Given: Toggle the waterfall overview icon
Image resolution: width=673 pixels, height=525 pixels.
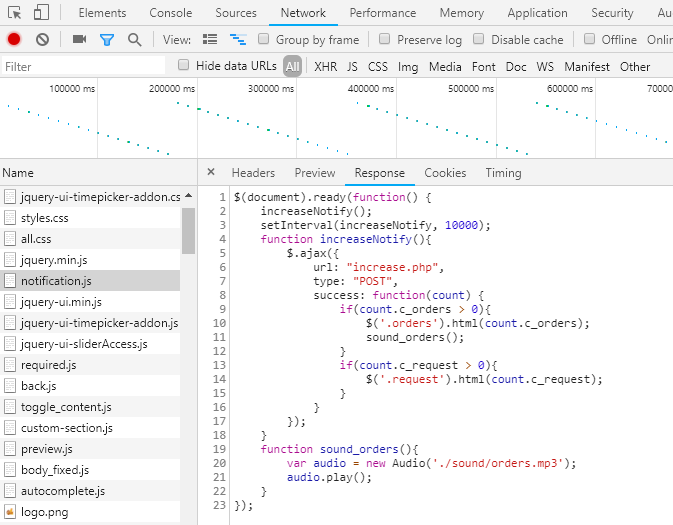Looking at the screenshot, I should (238, 39).
